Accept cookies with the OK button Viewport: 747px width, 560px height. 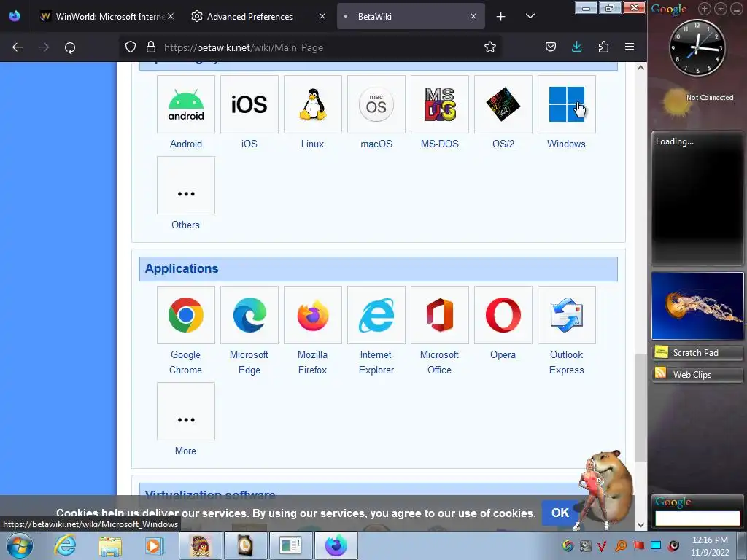click(560, 513)
